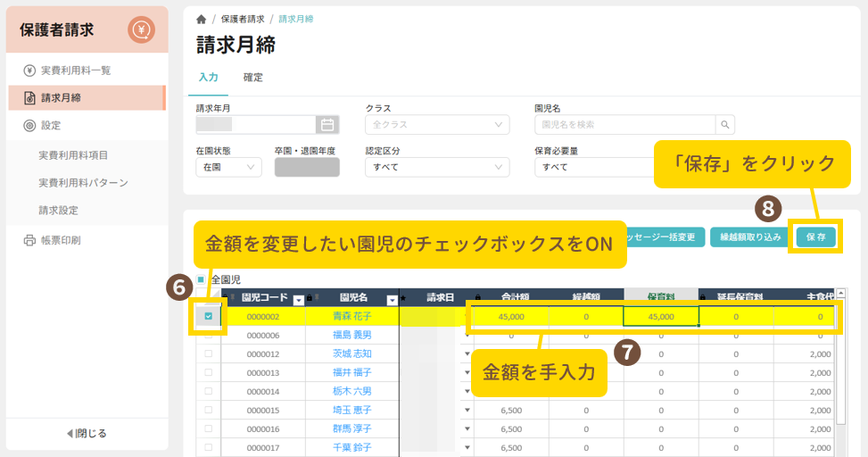Click the yen icon next to 実費利用料一覧
The height and width of the screenshot is (457, 868).
point(29,71)
